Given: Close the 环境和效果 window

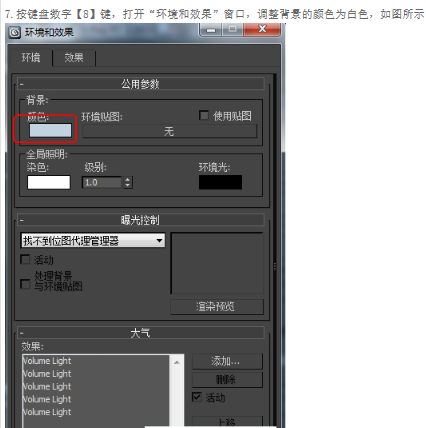Looking at the screenshot, I should [x=263, y=29].
